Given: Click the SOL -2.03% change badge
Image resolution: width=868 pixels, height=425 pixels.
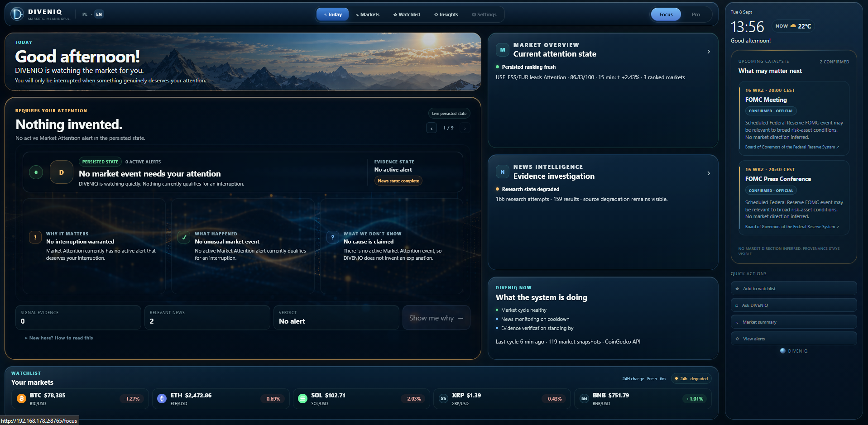Looking at the screenshot, I should click(413, 399).
